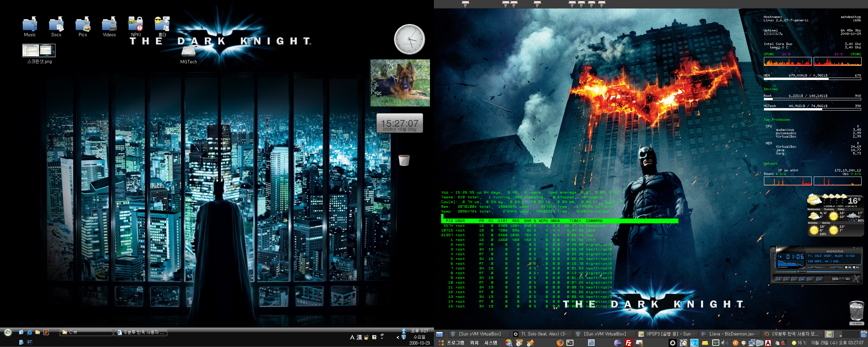Open the volume control panel applet
868x347 pixels.
click(x=724, y=343)
